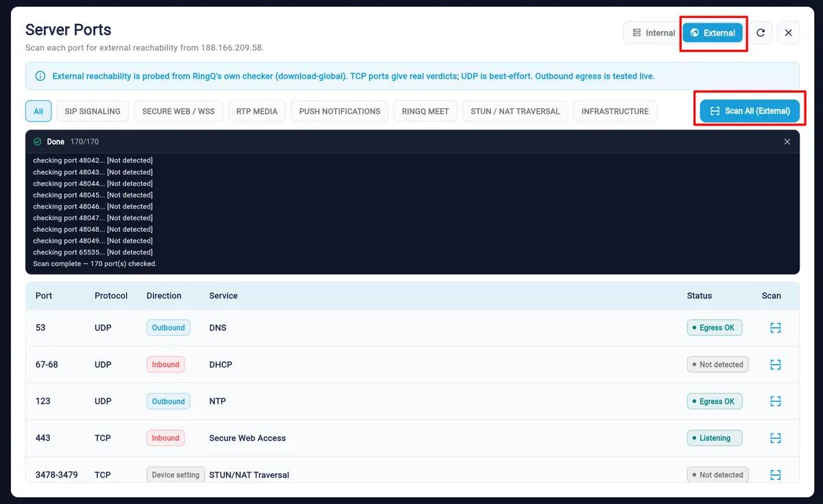Click Secure Web Access service name

coord(248,438)
